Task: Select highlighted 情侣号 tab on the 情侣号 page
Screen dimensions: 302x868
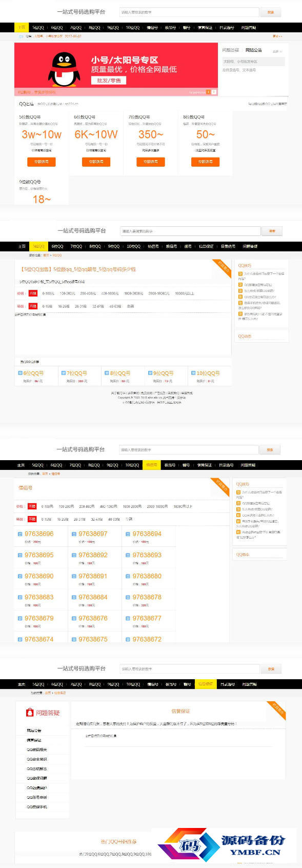Action: pyautogui.click(x=151, y=465)
